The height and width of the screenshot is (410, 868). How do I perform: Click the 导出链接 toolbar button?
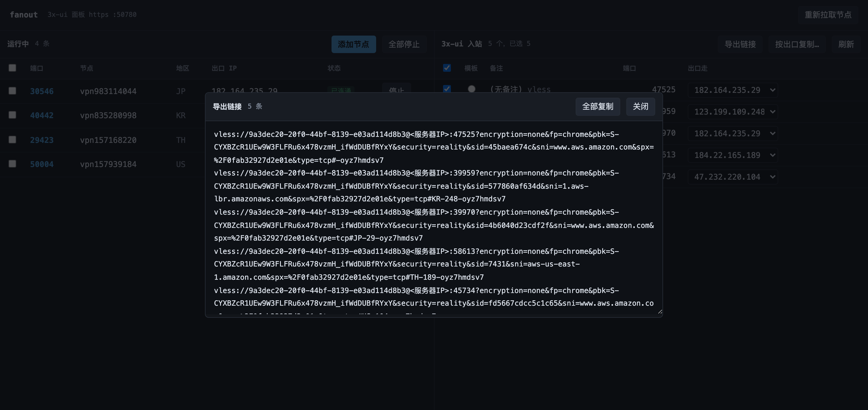[740, 44]
